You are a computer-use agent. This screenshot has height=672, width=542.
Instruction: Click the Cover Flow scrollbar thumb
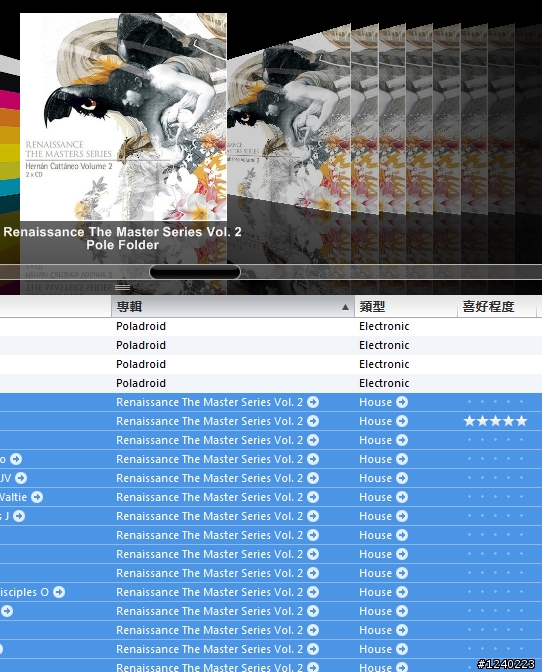pos(195,272)
